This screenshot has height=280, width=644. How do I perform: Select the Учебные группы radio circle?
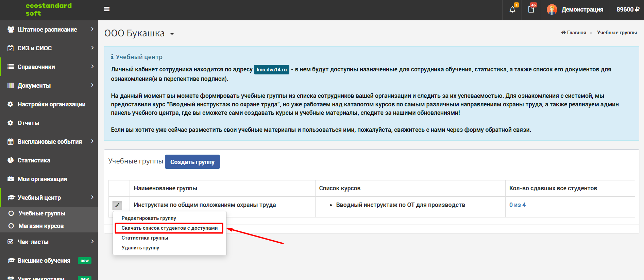(x=11, y=213)
